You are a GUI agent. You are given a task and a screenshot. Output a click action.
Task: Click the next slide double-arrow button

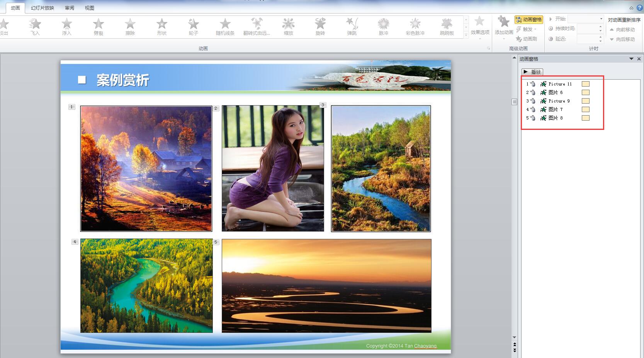[x=514, y=350]
